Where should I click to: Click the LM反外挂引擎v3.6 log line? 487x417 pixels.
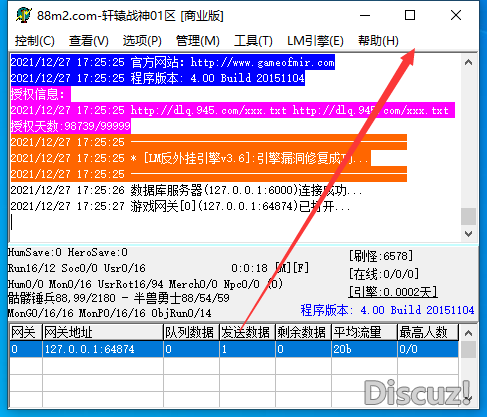(190, 158)
